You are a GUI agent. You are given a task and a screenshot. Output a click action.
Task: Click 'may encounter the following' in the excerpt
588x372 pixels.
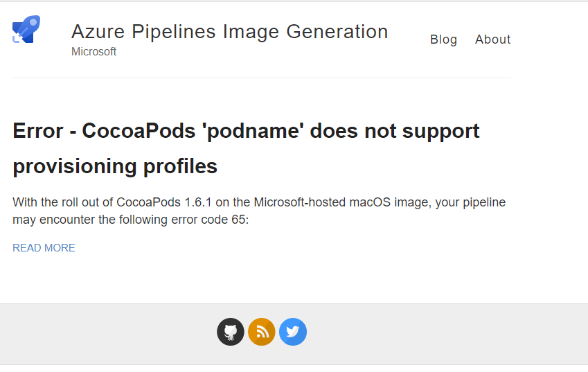pos(90,220)
